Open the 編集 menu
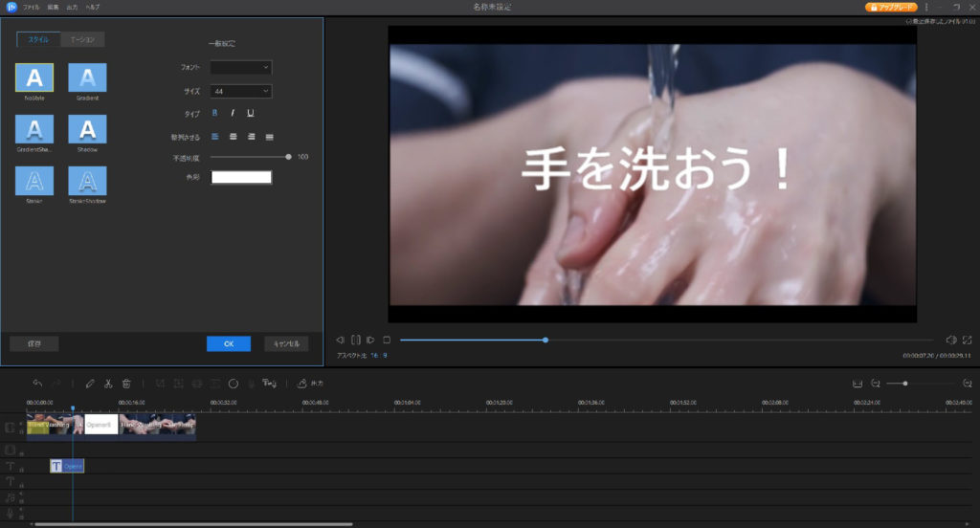The image size is (980, 528). click(x=54, y=7)
